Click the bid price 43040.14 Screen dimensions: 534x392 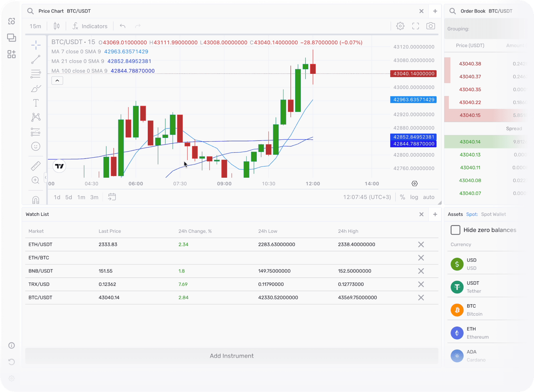(x=470, y=142)
